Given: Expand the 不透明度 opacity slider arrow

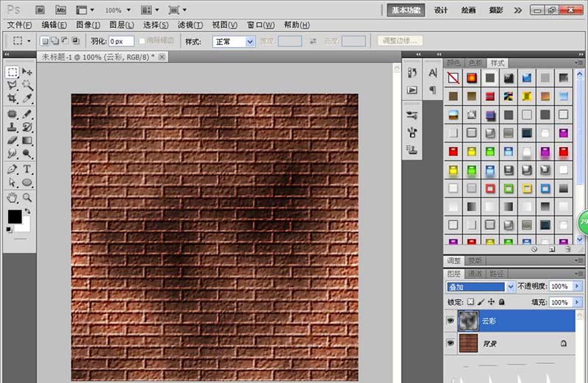Looking at the screenshot, I should [578, 286].
